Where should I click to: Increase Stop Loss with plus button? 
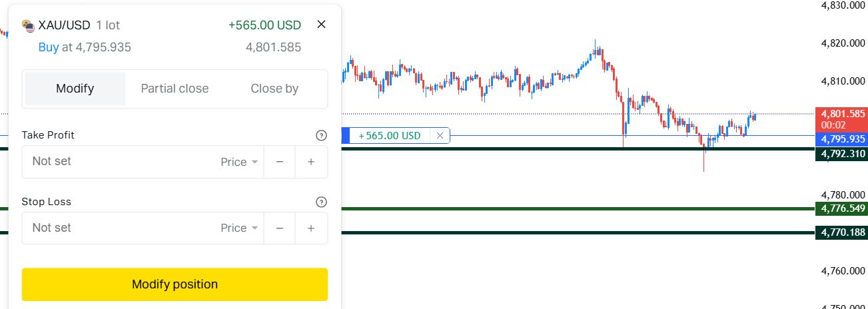[x=311, y=228]
